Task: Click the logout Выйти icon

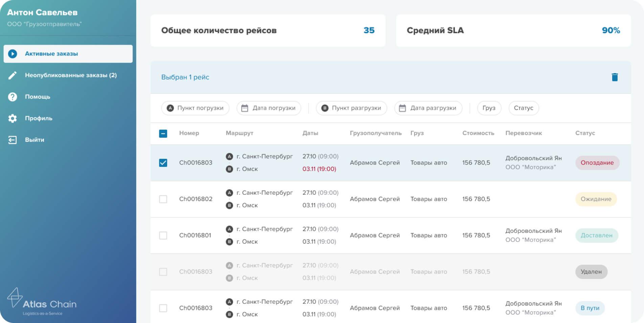Action: [x=13, y=140]
